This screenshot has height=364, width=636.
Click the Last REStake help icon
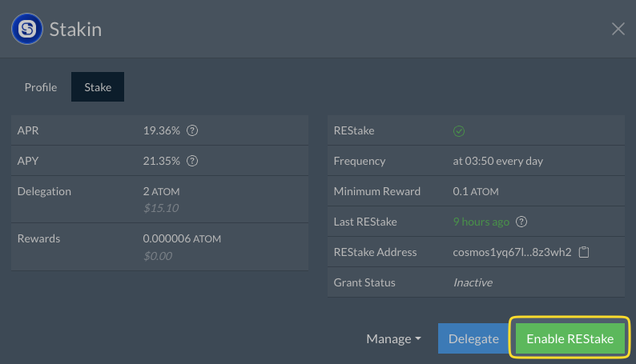point(521,222)
